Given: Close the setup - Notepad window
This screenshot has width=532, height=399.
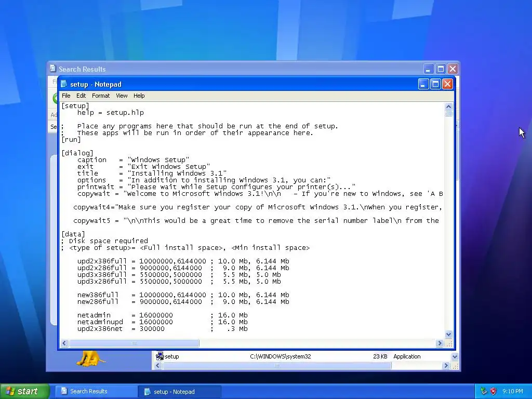Looking at the screenshot, I should [x=447, y=84].
